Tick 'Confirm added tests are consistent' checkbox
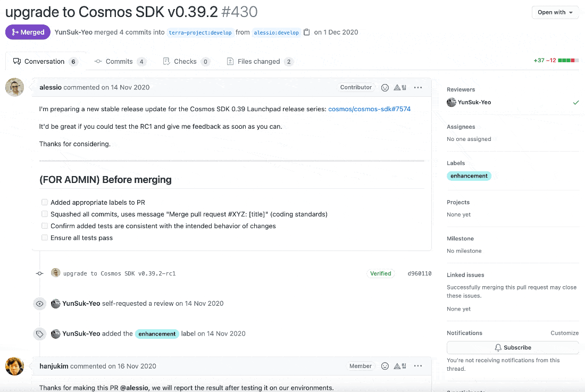The height and width of the screenshot is (392, 585). pyautogui.click(x=45, y=226)
